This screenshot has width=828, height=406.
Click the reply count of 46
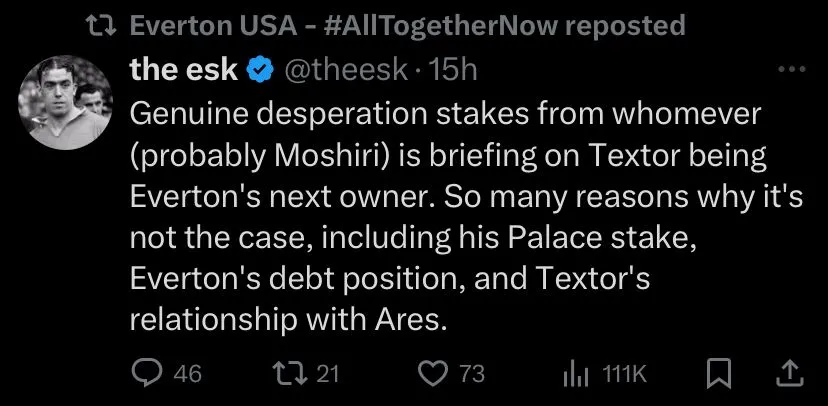(x=187, y=374)
